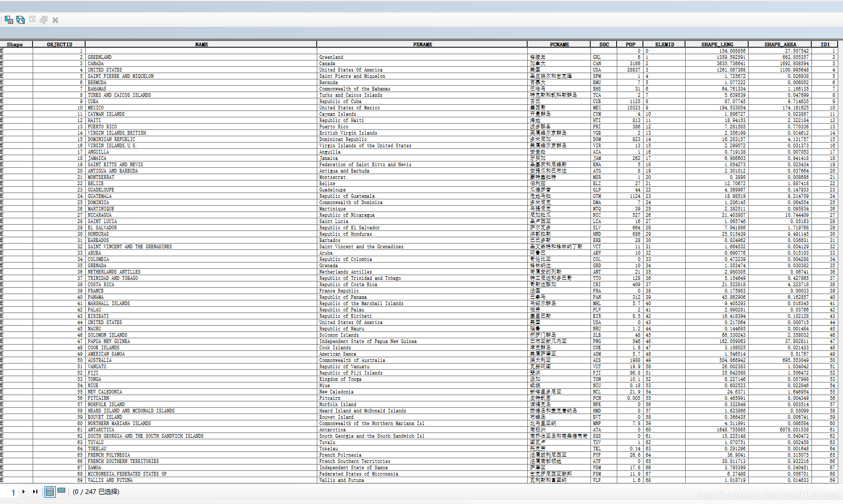Click the POP column header
Viewport: 843px width, 504px height.
(x=630, y=44)
